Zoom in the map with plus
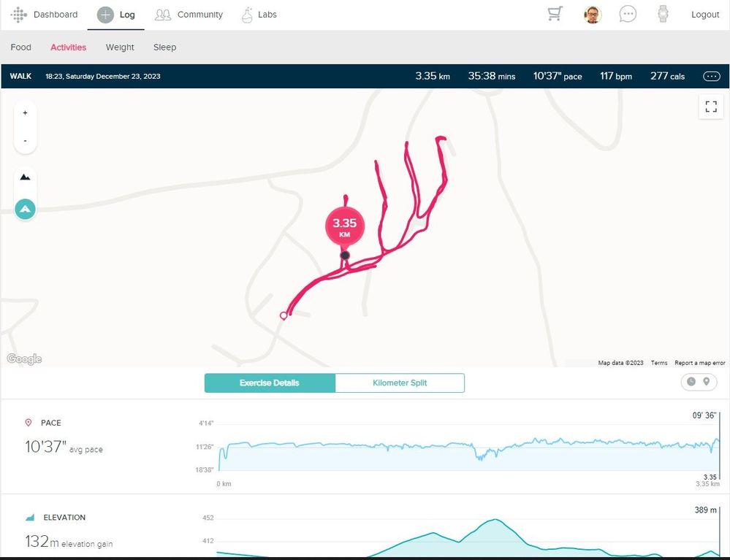730x560 pixels. (26, 113)
